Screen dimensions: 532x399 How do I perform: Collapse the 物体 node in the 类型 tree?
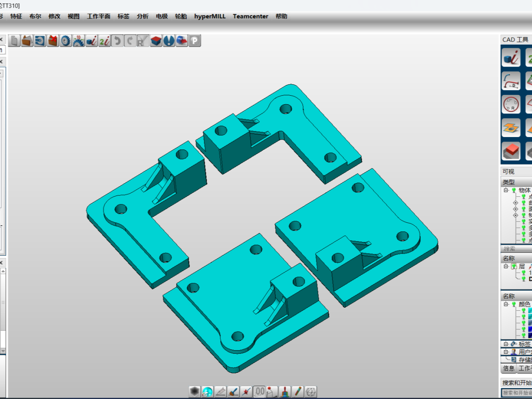point(505,190)
